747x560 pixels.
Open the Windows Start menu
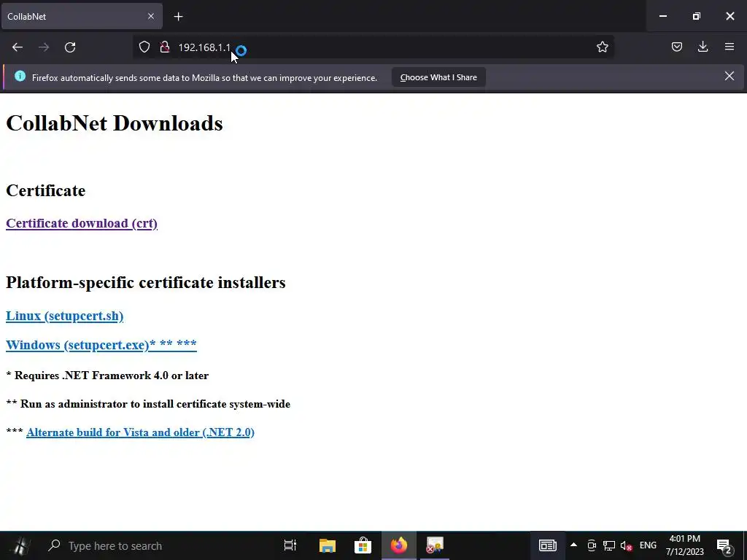coord(20,545)
